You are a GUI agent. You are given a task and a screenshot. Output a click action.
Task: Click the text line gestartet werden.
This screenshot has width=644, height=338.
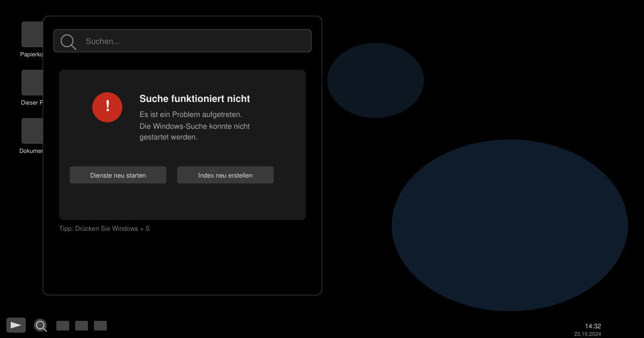point(169,137)
